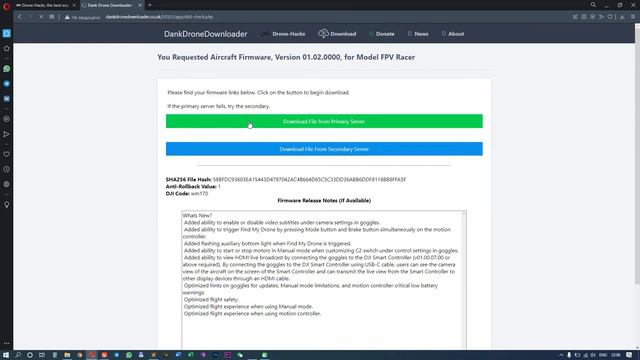The height and width of the screenshot is (360, 640).
Task: Stop loading the page with the X button
Action: 41,17
